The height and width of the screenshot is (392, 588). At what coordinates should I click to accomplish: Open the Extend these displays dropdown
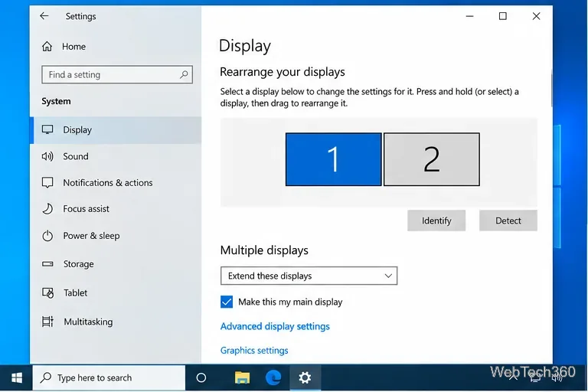coord(309,276)
